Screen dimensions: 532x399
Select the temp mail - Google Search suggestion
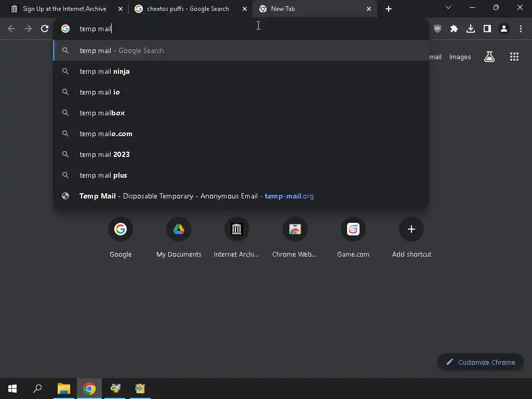click(241, 50)
